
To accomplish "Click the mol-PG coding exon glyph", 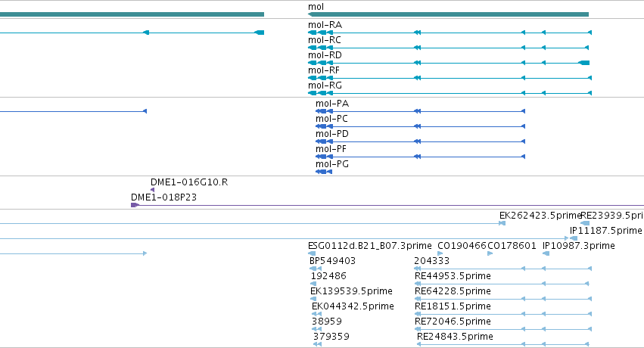I will pyautogui.click(x=324, y=172).
